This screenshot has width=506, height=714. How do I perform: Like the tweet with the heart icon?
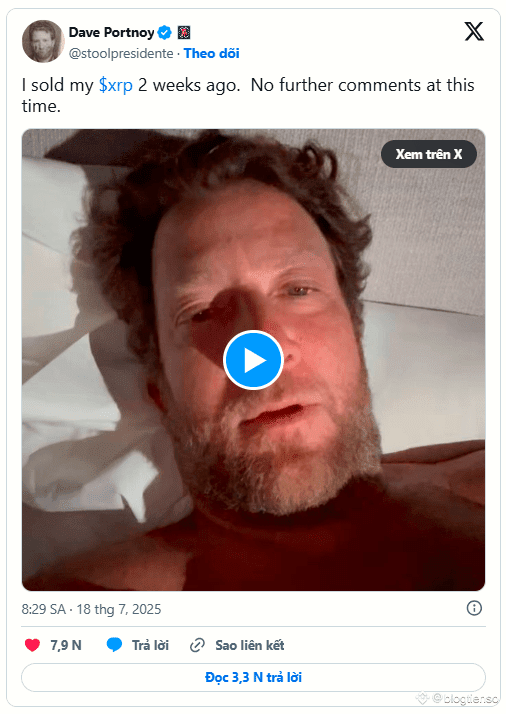tap(32, 645)
